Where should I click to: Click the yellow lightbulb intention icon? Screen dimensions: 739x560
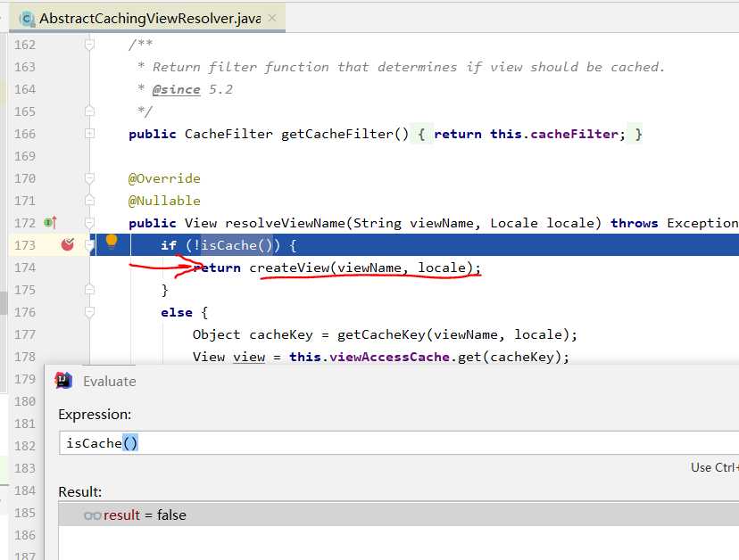coord(112,241)
